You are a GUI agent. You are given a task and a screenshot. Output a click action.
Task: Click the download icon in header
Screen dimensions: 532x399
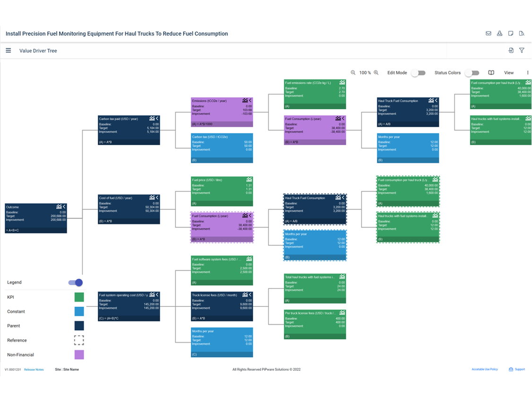coord(499,34)
